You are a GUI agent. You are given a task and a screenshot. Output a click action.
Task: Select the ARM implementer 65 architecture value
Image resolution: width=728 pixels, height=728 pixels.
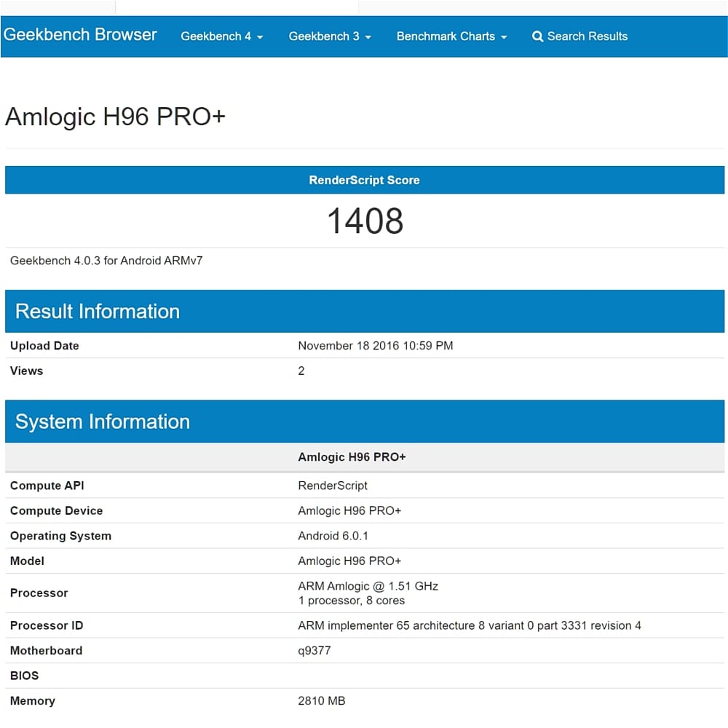click(469, 625)
